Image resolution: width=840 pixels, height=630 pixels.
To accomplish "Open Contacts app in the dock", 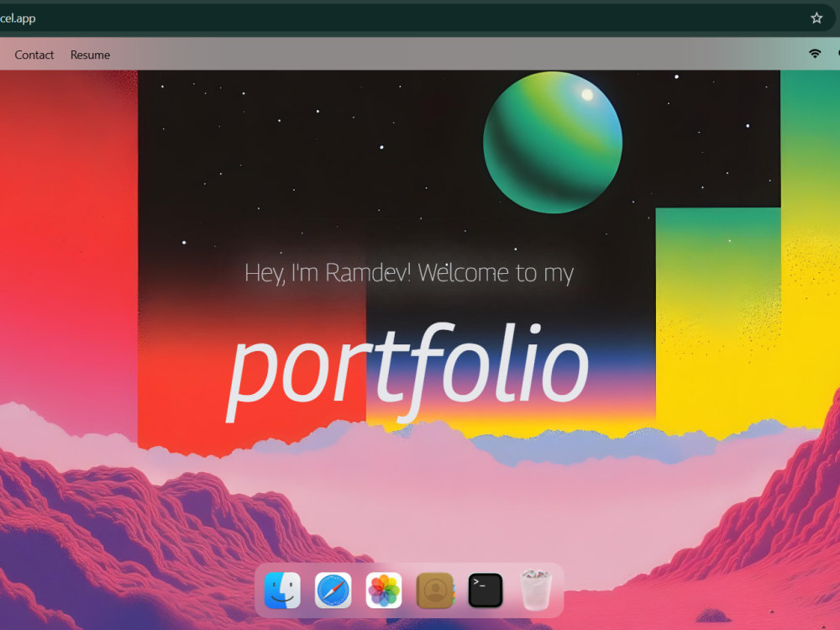I will [435, 591].
